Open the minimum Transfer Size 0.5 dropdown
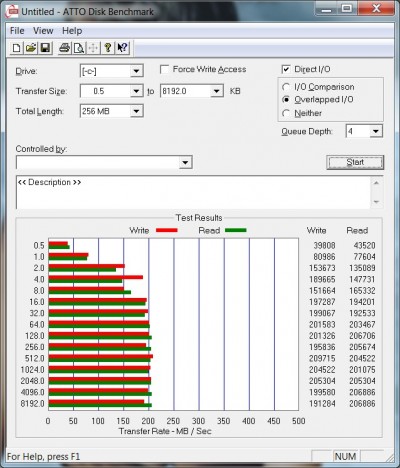 (x=136, y=91)
